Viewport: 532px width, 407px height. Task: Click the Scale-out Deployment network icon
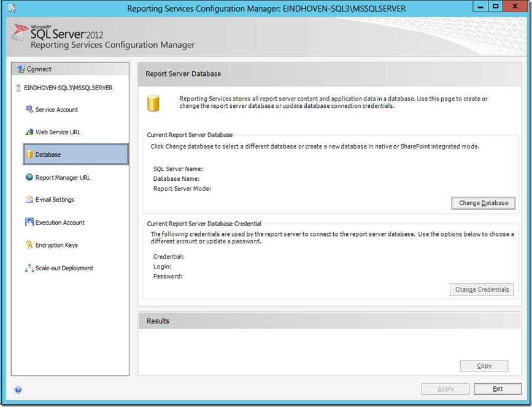[29, 268]
